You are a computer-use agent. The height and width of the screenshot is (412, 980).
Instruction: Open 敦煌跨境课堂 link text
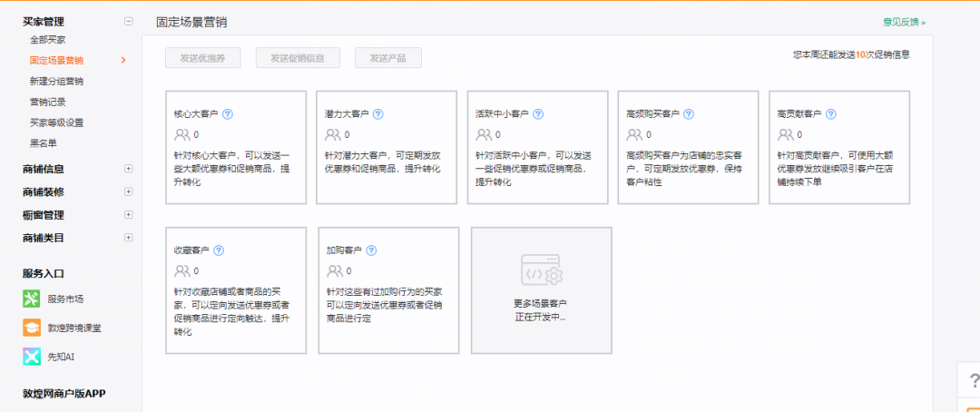pyautogui.click(x=74, y=328)
